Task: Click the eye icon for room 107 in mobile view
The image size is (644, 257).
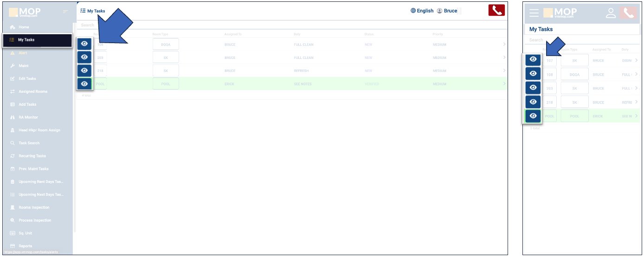Action: click(x=533, y=59)
